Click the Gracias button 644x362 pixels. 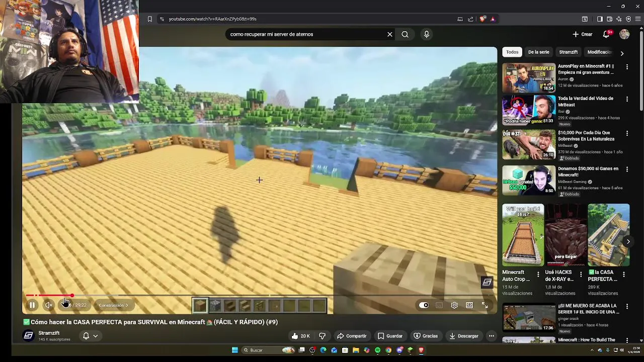click(426, 336)
